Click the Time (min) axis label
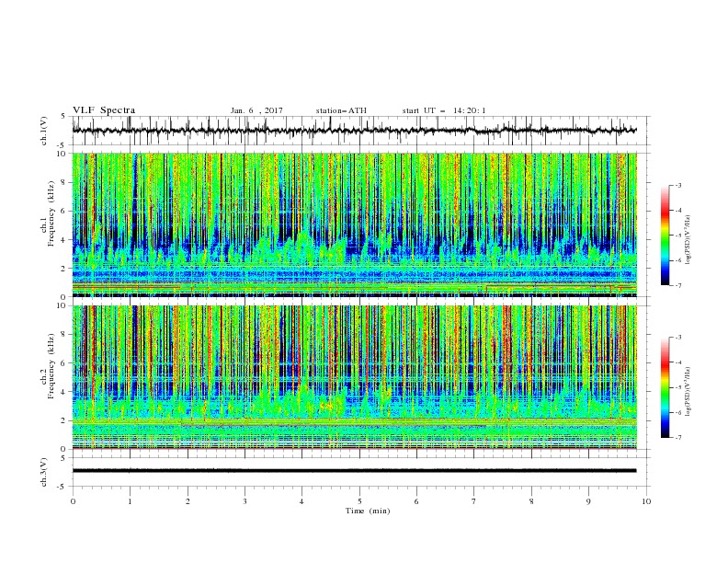The width and height of the screenshot is (728, 563). pos(368,511)
